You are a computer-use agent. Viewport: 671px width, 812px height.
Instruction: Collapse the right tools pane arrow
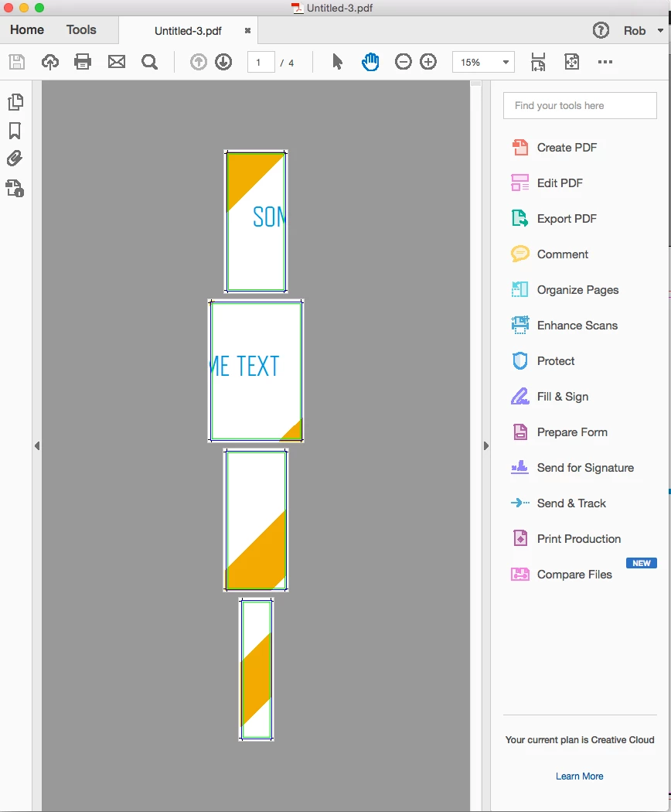pos(485,446)
